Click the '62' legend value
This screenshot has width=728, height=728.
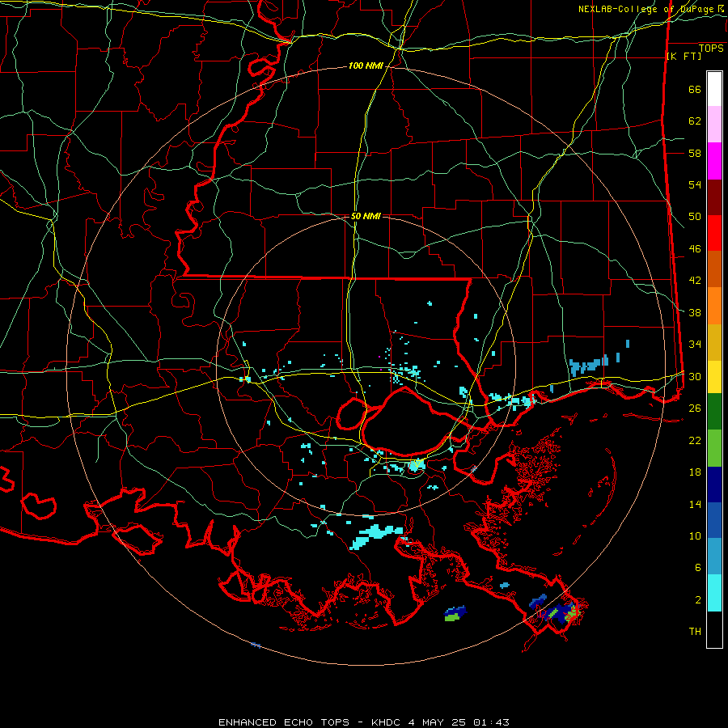tap(695, 121)
